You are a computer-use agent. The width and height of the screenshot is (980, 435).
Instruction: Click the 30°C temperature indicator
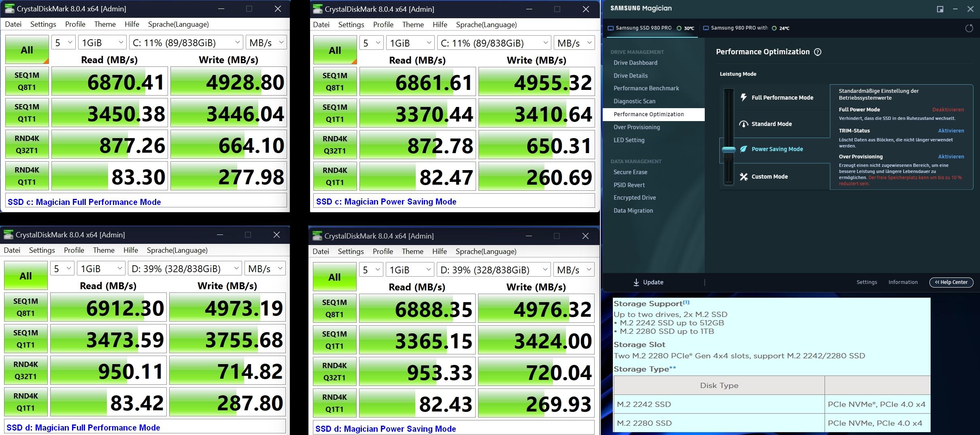(x=686, y=28)
